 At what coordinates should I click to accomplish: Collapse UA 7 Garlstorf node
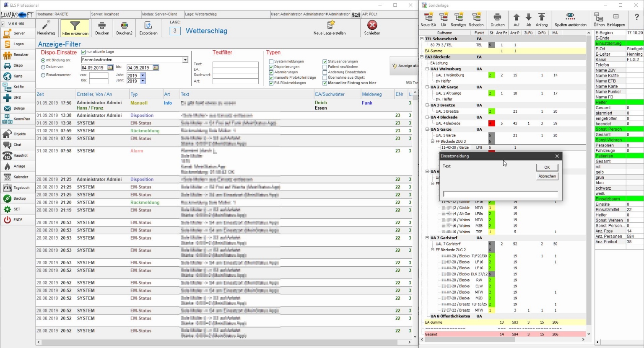(x=427, y=238)
